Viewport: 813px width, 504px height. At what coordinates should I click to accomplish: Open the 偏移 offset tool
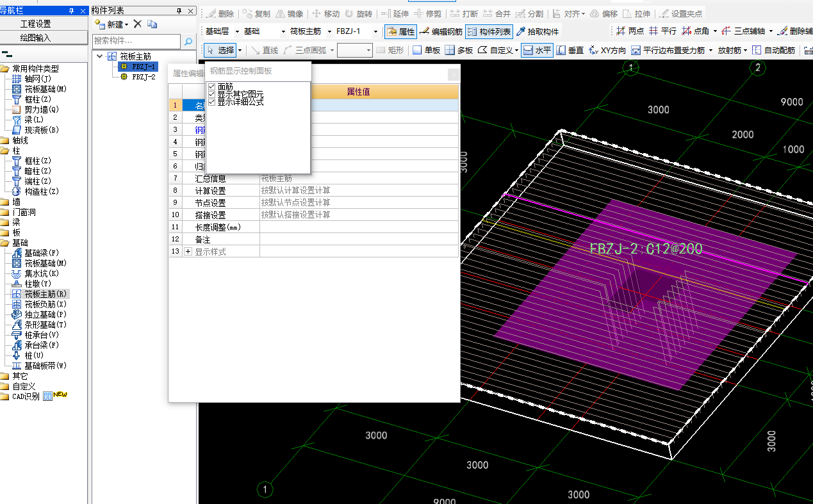604,13
